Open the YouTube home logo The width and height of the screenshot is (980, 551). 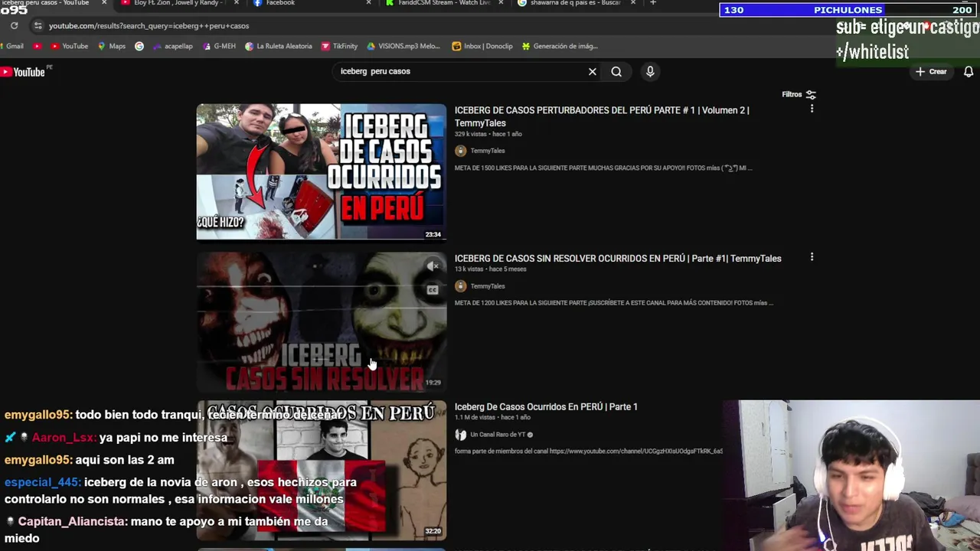tap(24, 72)
